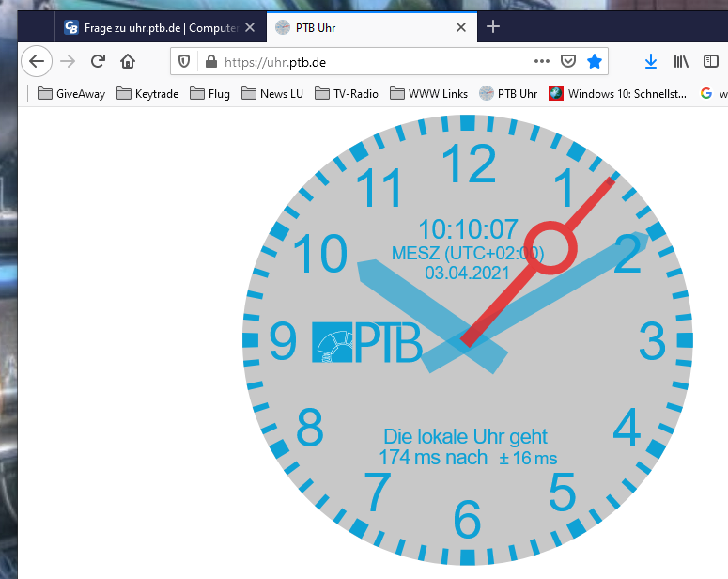Click the forward navigation arrow
Screen dimensions: 728x579
pos(68,61)
